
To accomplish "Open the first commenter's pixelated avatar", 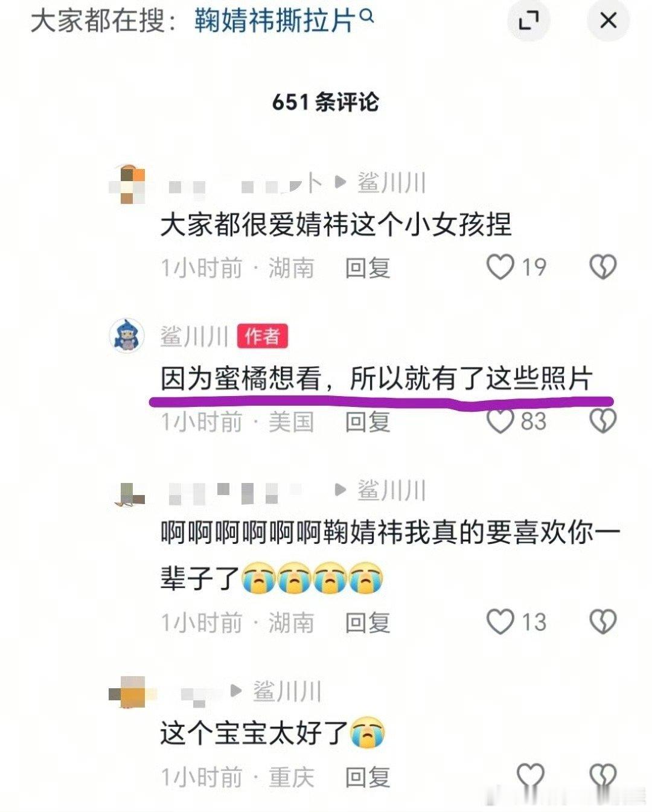I will coord(127,184).
